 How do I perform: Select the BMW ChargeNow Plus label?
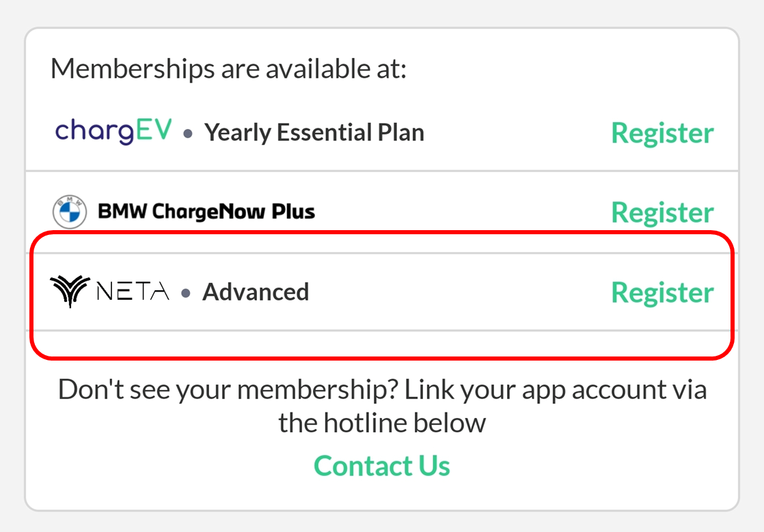206,212
